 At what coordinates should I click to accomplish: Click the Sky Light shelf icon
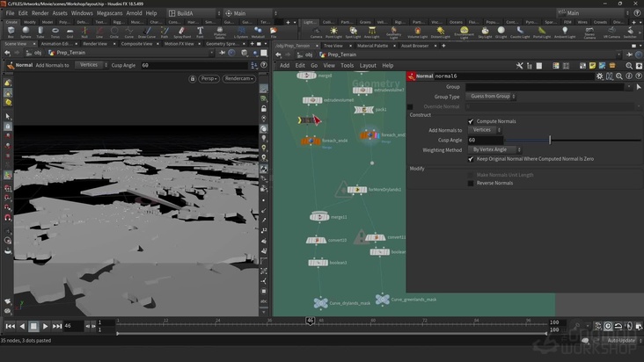[x=485, y=32]
